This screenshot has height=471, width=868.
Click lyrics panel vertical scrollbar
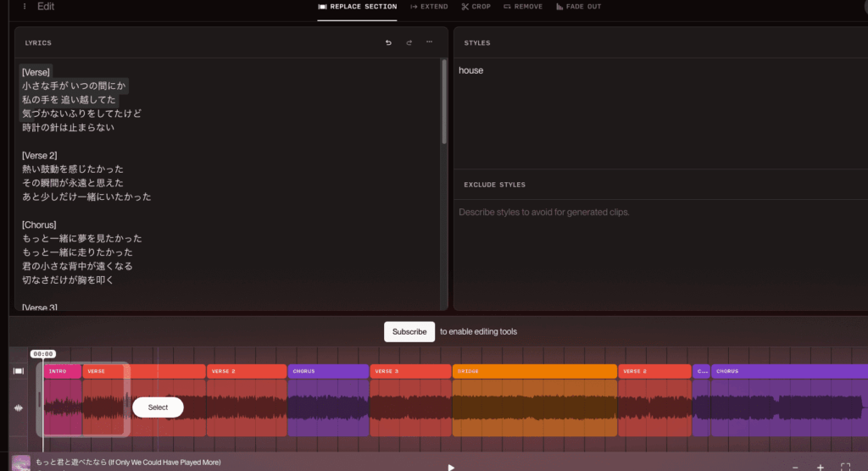coord(444,103)
